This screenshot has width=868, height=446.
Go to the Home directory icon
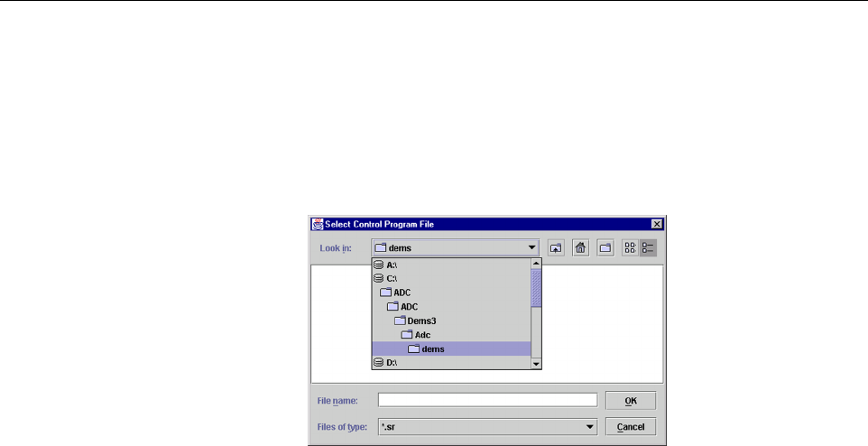click(580, 247)
